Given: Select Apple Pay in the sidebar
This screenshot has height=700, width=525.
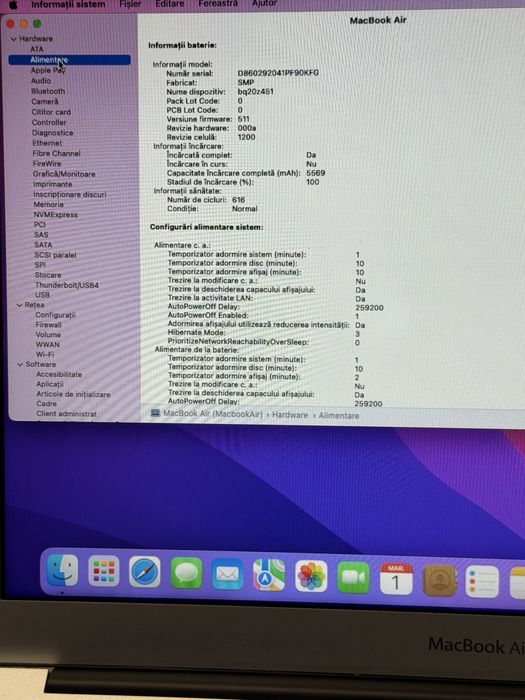Looking at the screenshot, I should (x=47, y=70).
